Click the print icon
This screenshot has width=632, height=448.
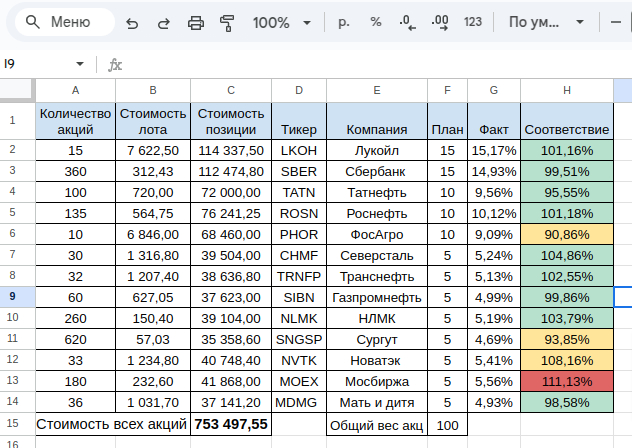coord(196,22)
